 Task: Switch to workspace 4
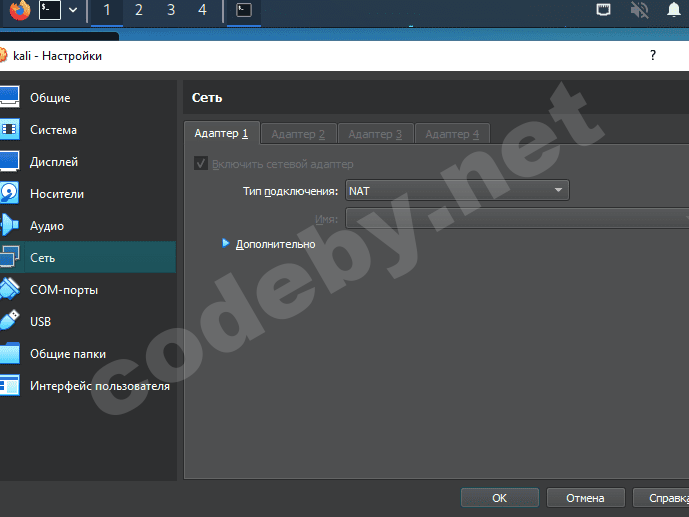coord(203,10)
